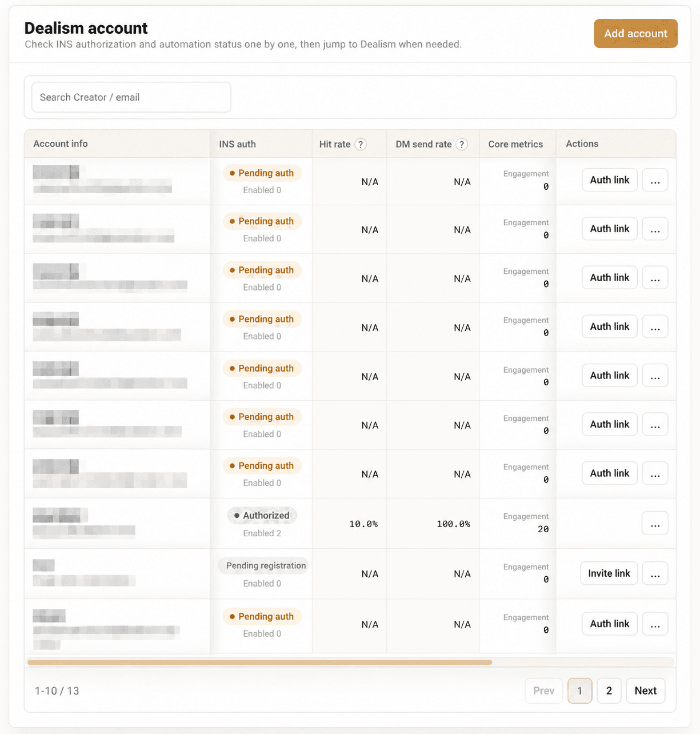The width and height of the screenshot is (700, 734).
Task: Click the Pending auth badge in the last row
Action: point(262,616)
